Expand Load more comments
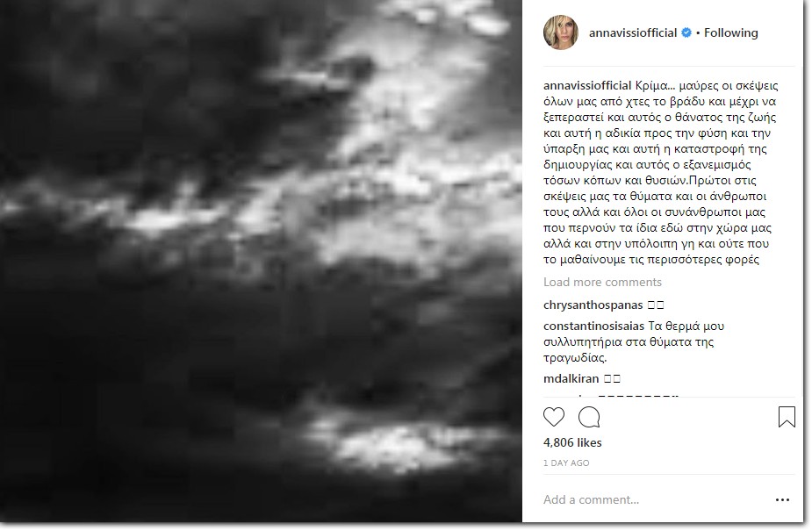 coord(602,282)
